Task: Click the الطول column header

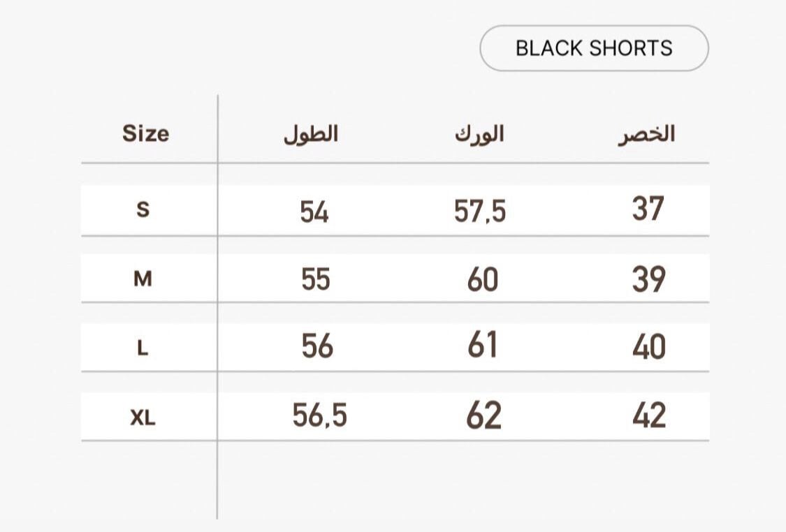Action: [311, 134]
